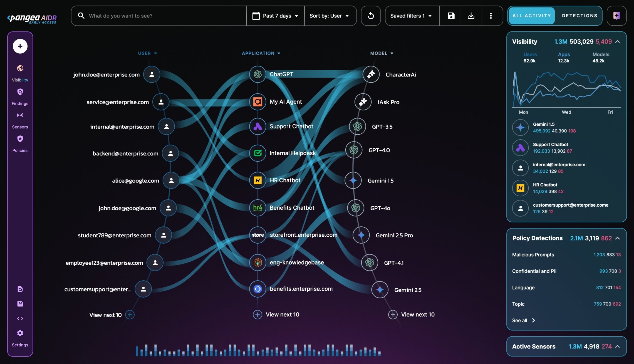Open HR Chatbot entry in Visibility list
This screenshot has height=364, width=634.
[x=566, y=188]
